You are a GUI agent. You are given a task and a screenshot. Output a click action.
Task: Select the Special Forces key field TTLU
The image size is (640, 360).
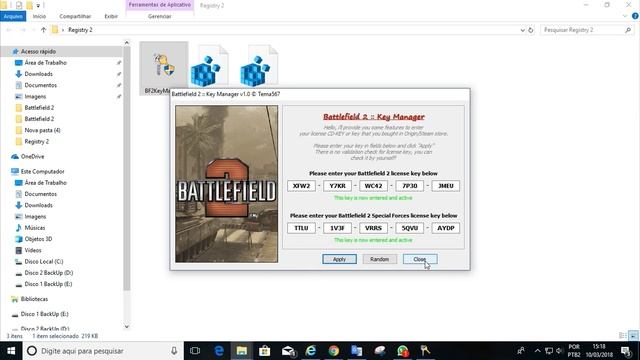coord(301,228)
